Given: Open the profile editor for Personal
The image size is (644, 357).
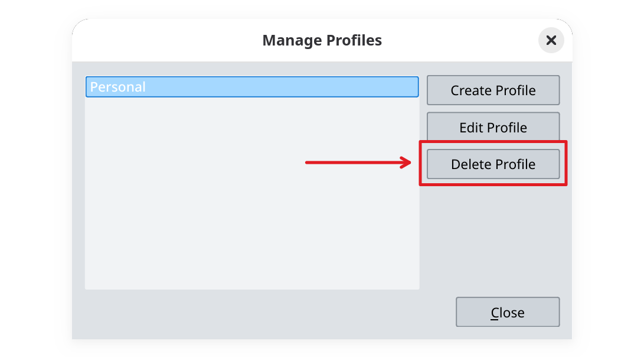Looking at the screenshot, I should 493,127.
